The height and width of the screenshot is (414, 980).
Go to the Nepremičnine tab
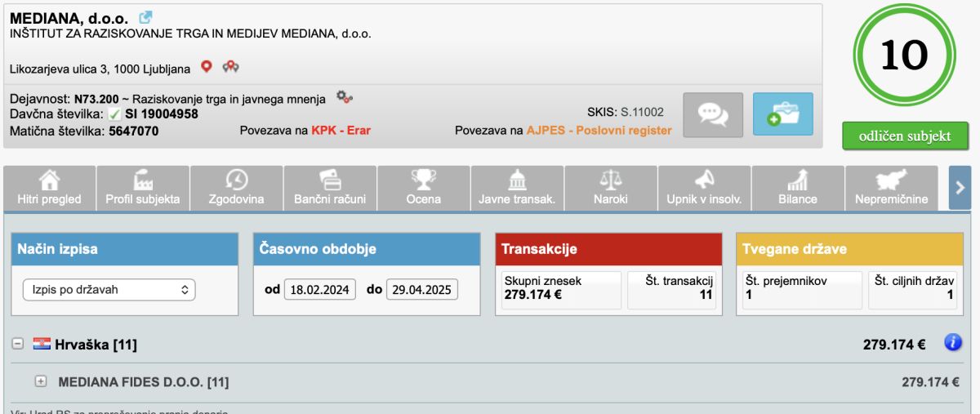(891, 189)
